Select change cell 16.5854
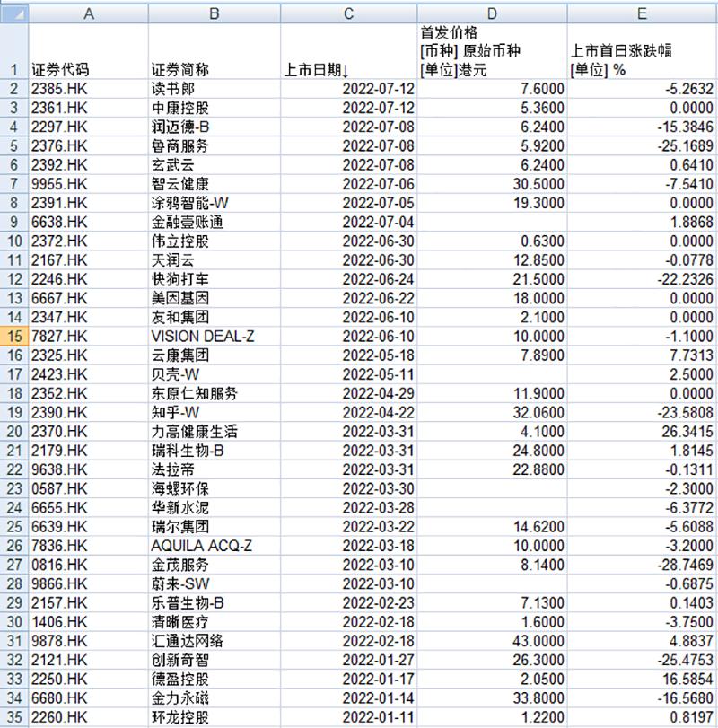Screen dimensions: 718x728 643,679
